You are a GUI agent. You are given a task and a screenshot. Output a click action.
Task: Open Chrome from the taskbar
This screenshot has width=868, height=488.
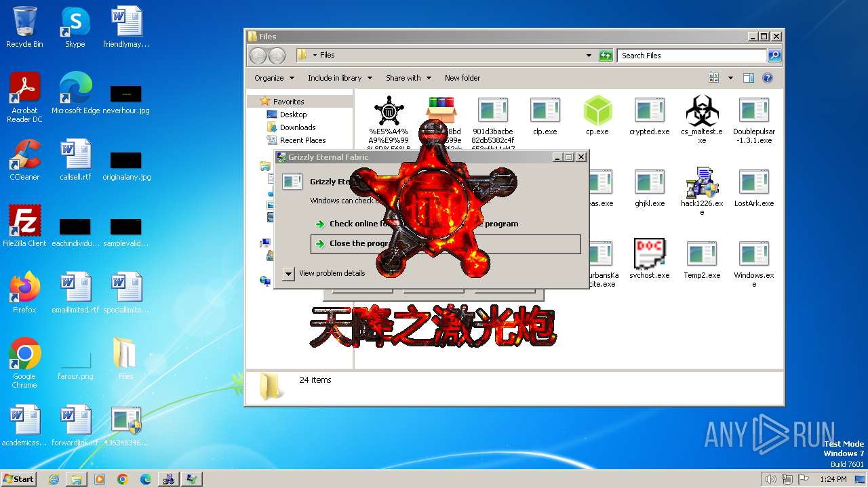pyautogui.click(x=123, y=479)
